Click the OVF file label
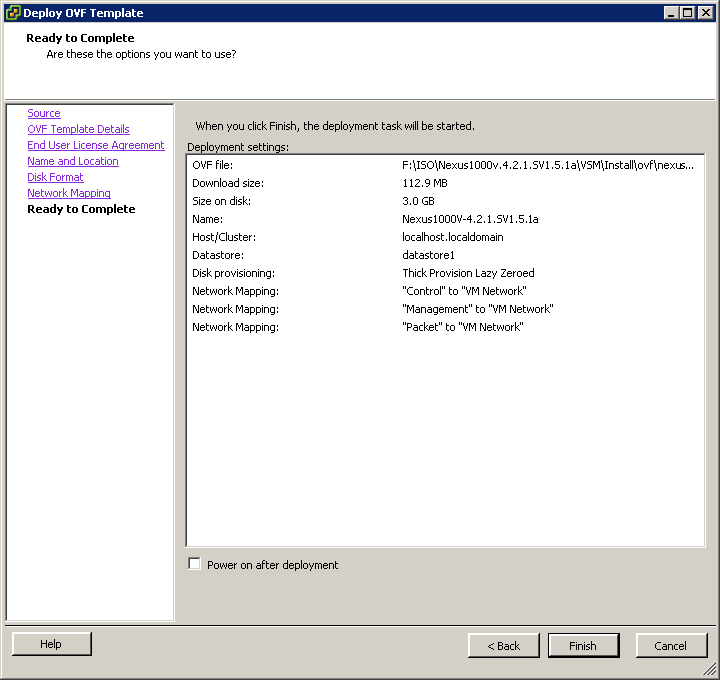The width and height of the screenshot is (720, 680). (213, 165)
